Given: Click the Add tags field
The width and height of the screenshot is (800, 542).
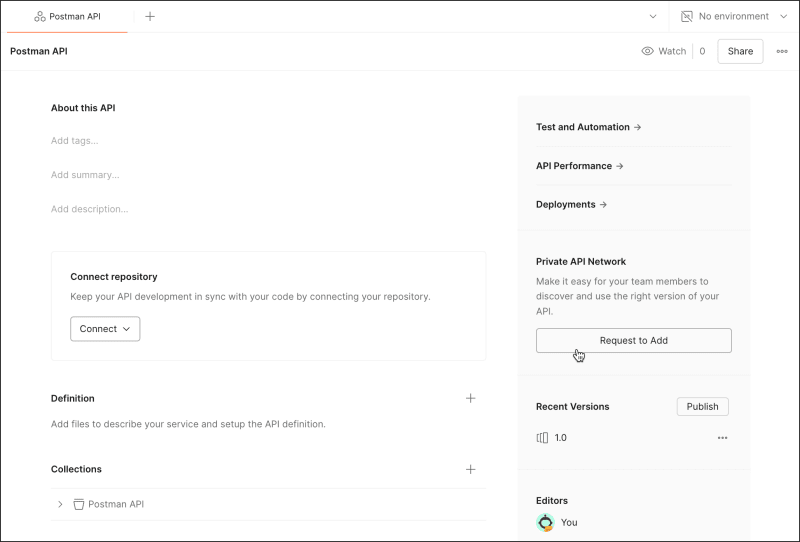Looking at the screenshot, I should tap(74, 140).
